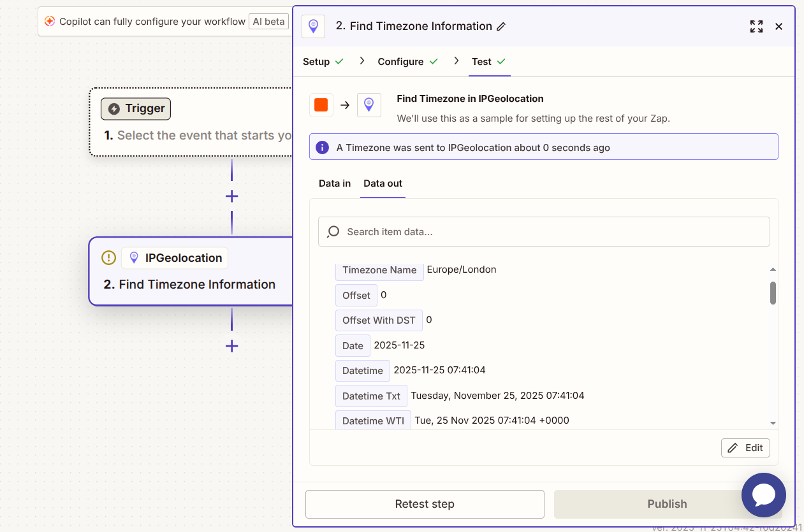
Task: Open the Configure step tab
Action: pyautogui.click(x=400, y=62)
